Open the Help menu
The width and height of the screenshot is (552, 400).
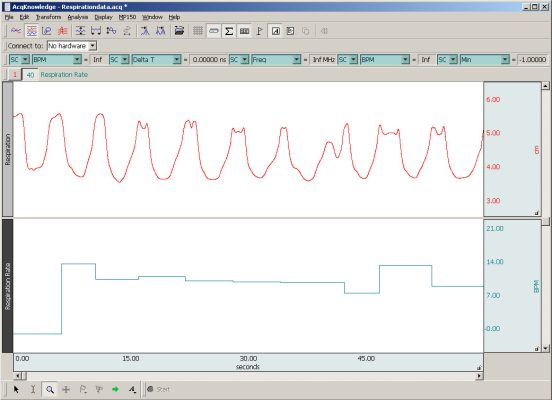[x=174, y=17]
